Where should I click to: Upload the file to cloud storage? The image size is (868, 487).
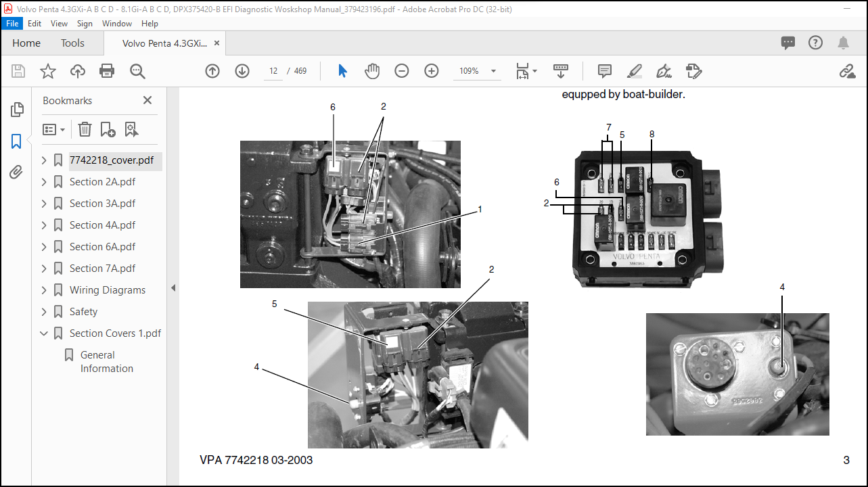click(x=78, y=71)
